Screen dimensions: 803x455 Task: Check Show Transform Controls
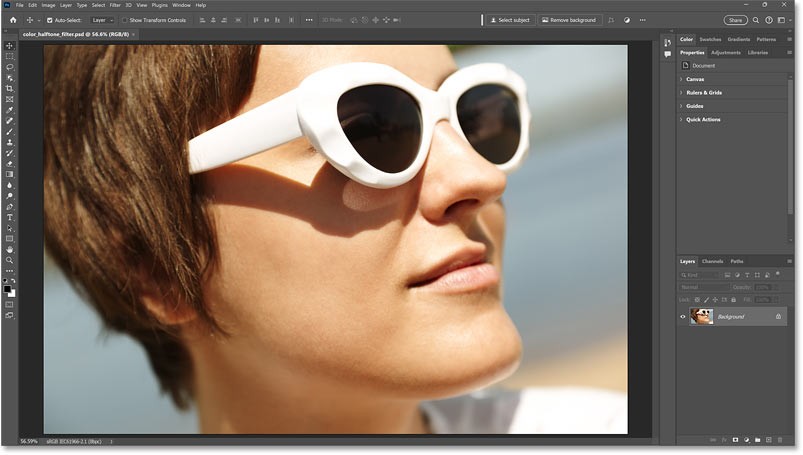click(x=125, y=19)
